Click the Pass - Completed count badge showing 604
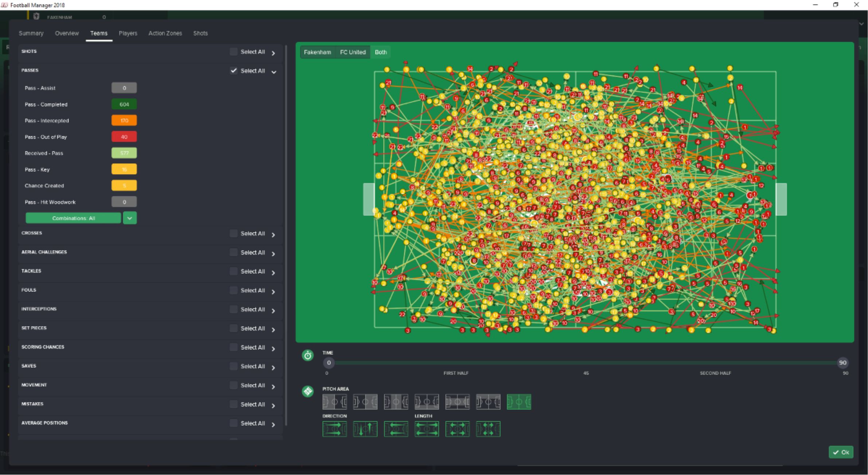Screen dimensions: 868x475 124,104
